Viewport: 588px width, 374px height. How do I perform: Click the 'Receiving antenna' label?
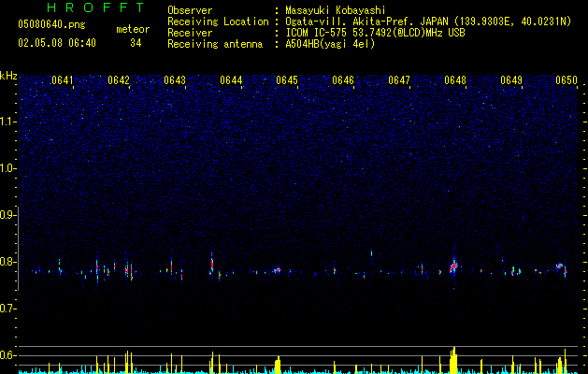[215, 44]
